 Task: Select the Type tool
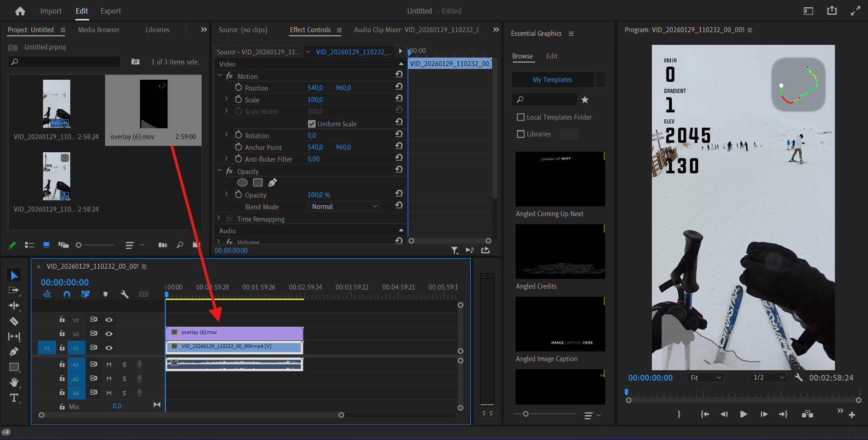click(14, 398)
